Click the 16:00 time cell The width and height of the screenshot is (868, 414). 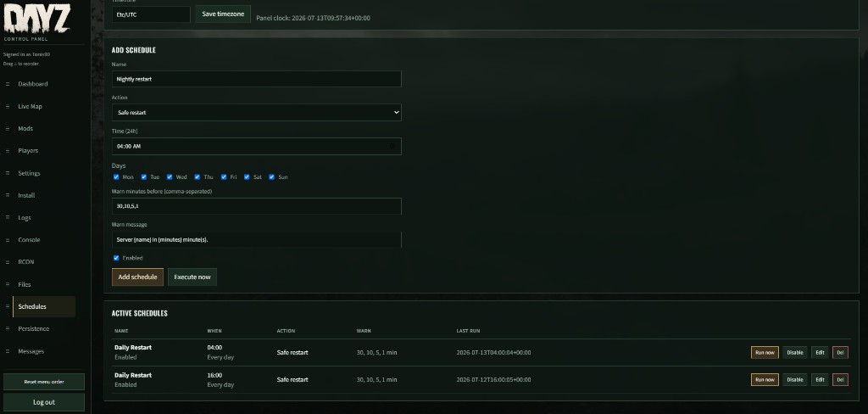tap(214, 375)
